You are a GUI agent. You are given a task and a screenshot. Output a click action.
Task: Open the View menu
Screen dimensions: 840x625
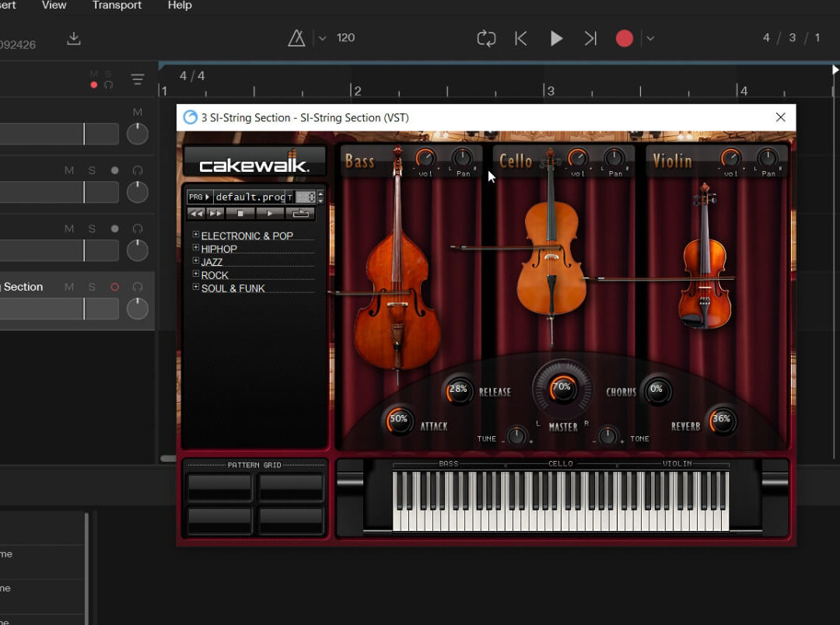54,5
